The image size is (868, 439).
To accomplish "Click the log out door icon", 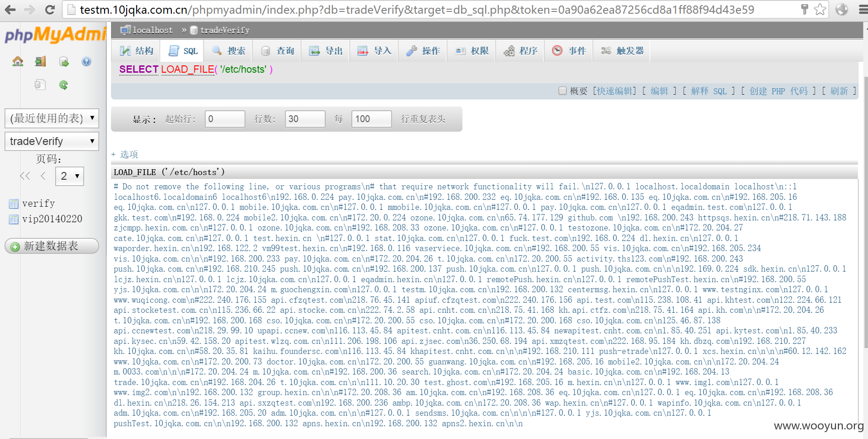I will tap(41, 62).
